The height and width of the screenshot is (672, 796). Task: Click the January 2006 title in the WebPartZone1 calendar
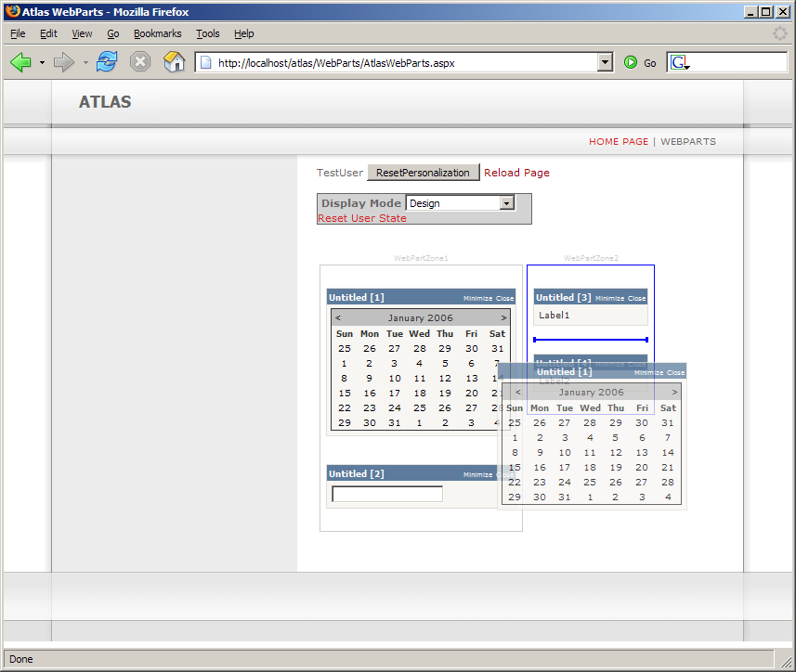421,318
